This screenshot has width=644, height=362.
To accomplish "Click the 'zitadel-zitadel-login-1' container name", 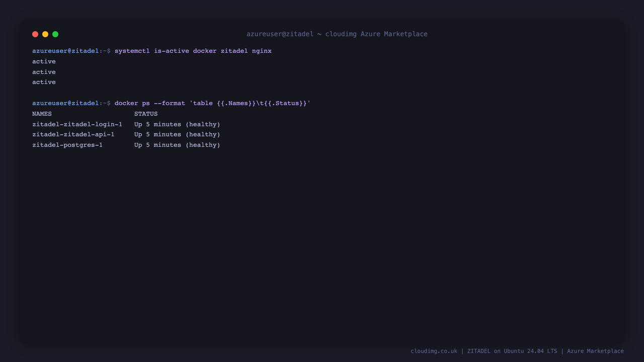I will tap(77, 124).
